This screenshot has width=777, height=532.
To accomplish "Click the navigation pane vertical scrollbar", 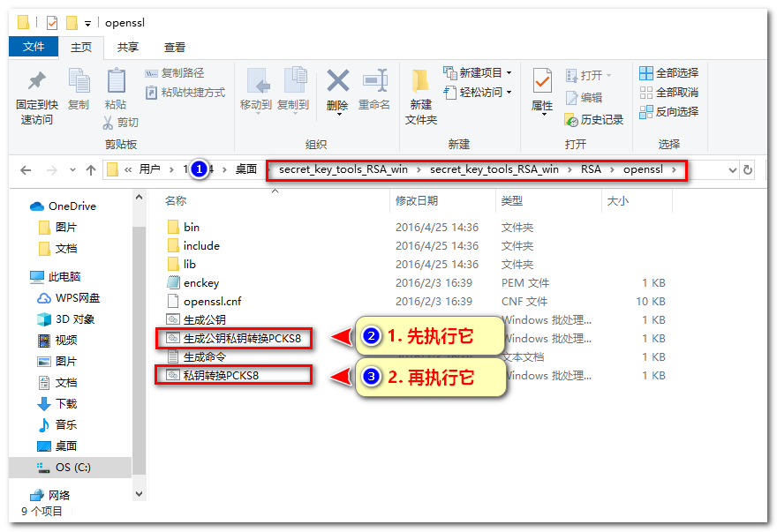I will (x=139, y=353).
